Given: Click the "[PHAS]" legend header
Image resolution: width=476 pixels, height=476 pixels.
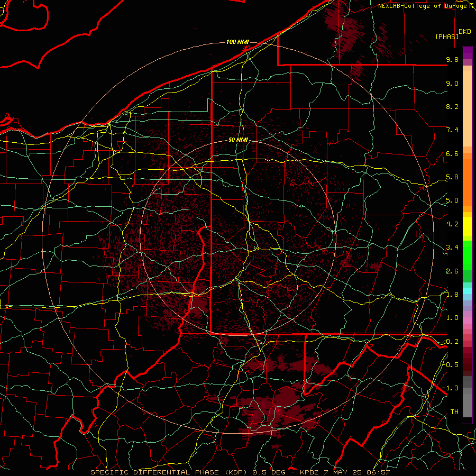Looking at the screenshot, I should point(447,36).
